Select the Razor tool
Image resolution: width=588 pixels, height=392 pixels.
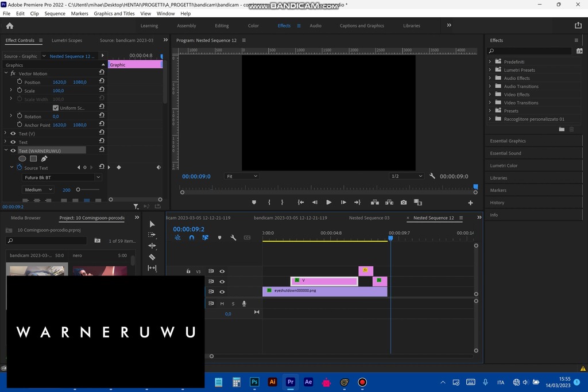[152, 257]
